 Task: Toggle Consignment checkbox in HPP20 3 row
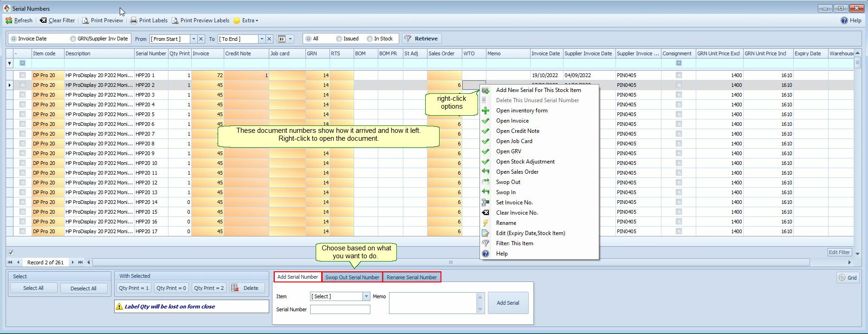[679, 95]
